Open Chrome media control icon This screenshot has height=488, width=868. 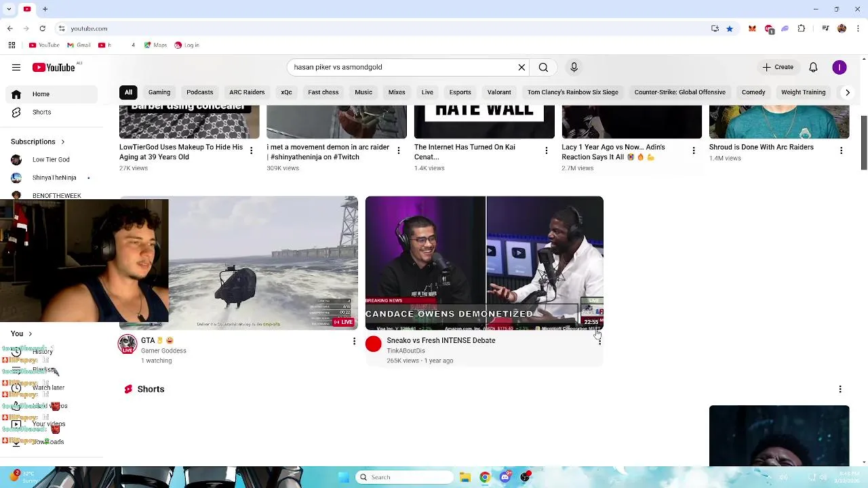[825, 28]
